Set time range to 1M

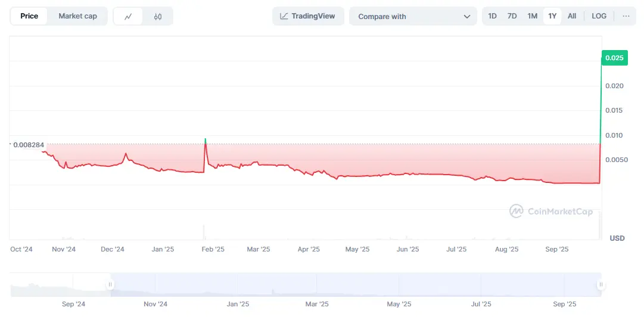pos(532,16)
